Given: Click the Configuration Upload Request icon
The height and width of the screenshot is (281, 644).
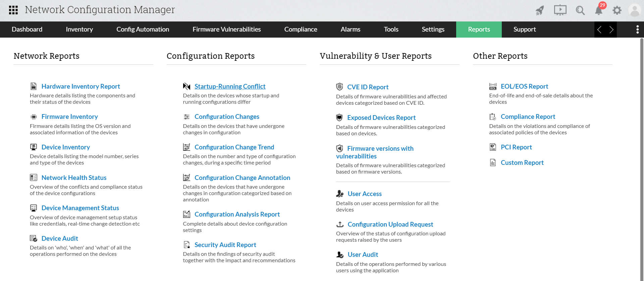Looking at the screenshot, I should [x=340, y=224].
